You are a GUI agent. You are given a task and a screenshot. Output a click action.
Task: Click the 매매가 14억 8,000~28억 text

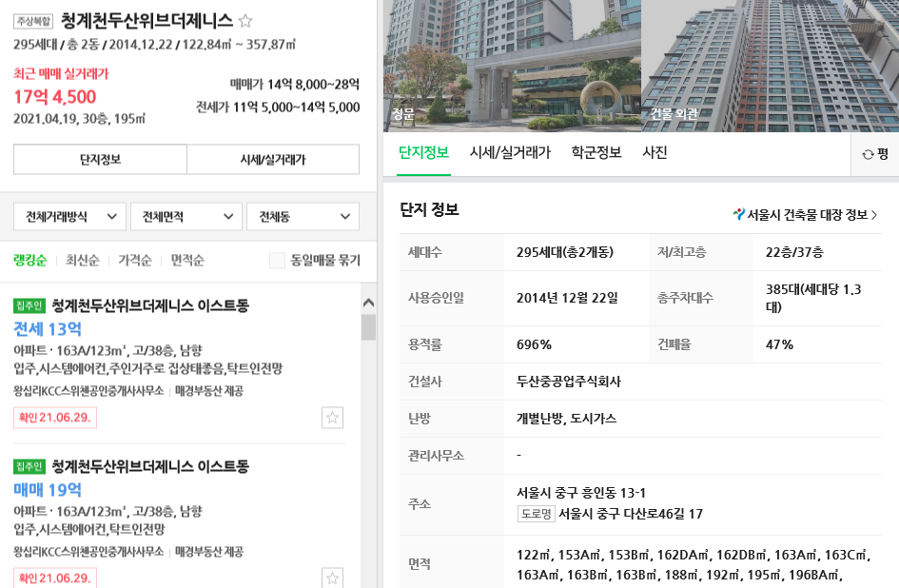click(295, 85)
